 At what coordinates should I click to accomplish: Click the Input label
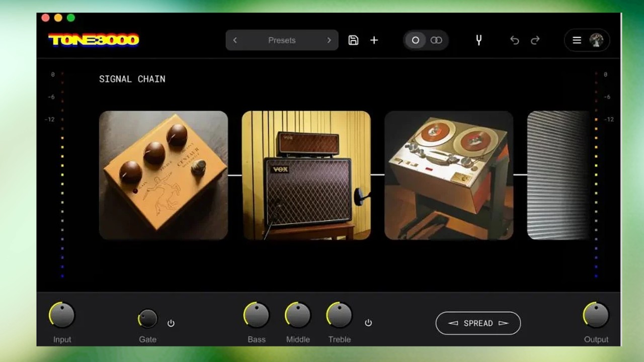[62, 339]
